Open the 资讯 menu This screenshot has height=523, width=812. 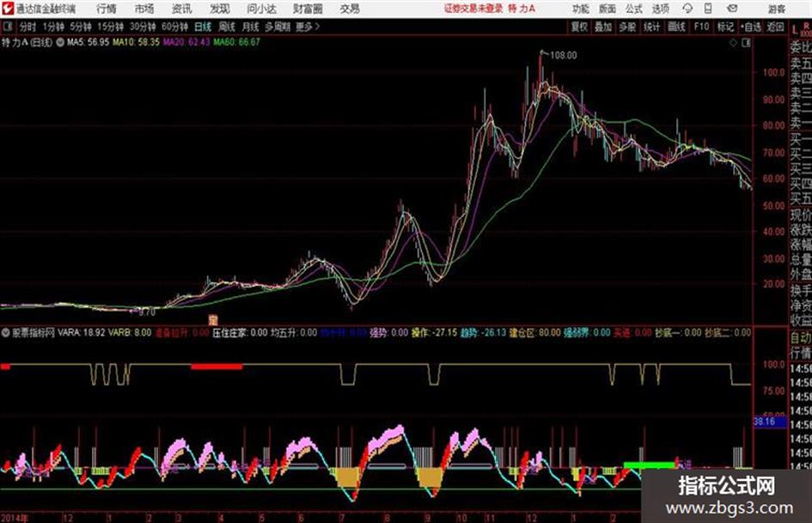181,9
